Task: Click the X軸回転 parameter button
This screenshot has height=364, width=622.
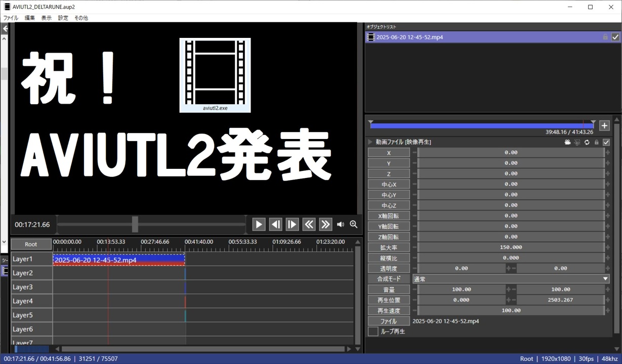Action: (x=389, y=216)
